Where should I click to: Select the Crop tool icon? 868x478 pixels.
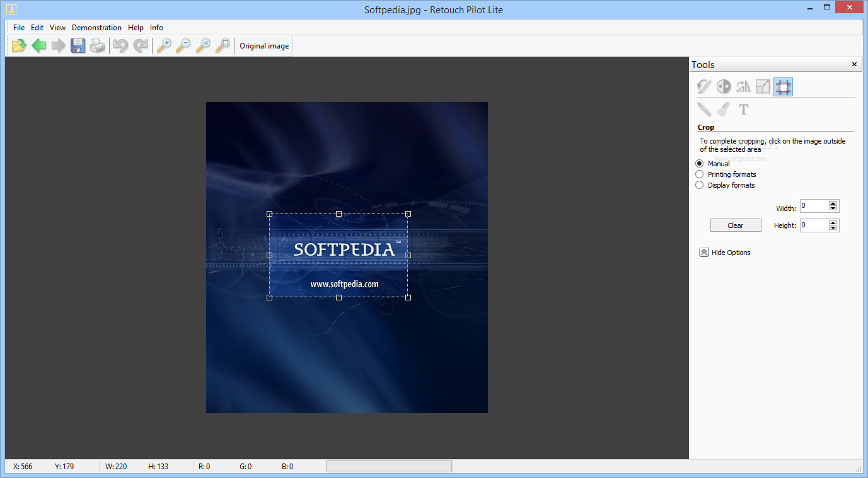coord(783,87)
